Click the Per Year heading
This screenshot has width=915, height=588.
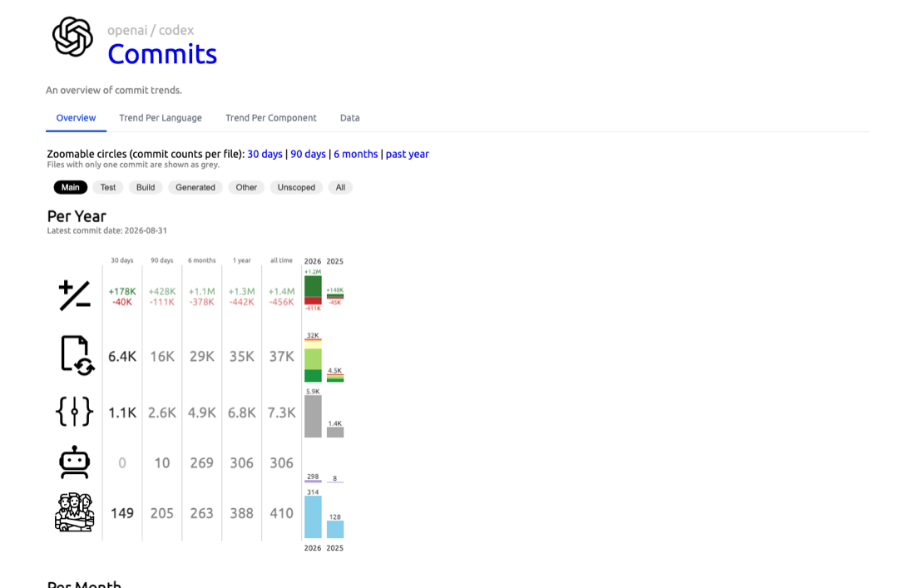coord(77,216)
